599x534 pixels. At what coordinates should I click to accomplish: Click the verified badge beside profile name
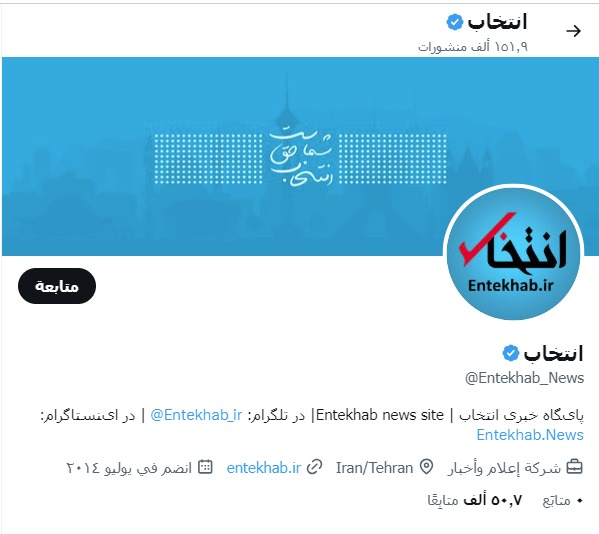(511, 353)
